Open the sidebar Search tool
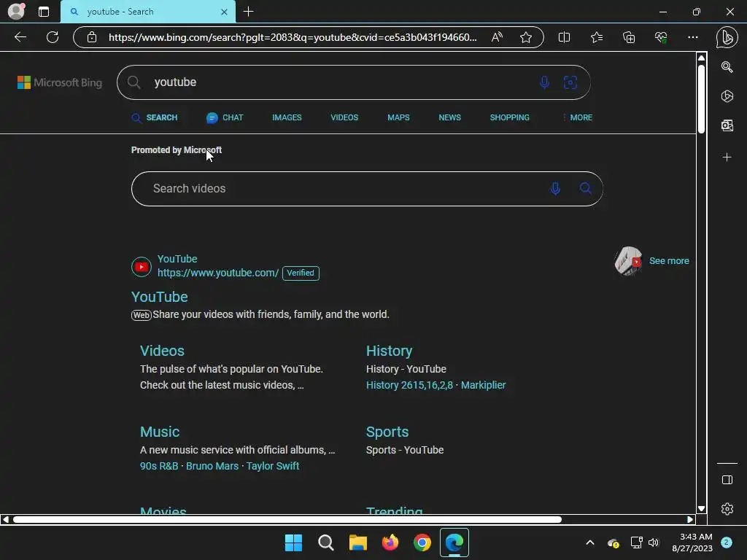Screen dimensions: 747x560 pos(727,67)
